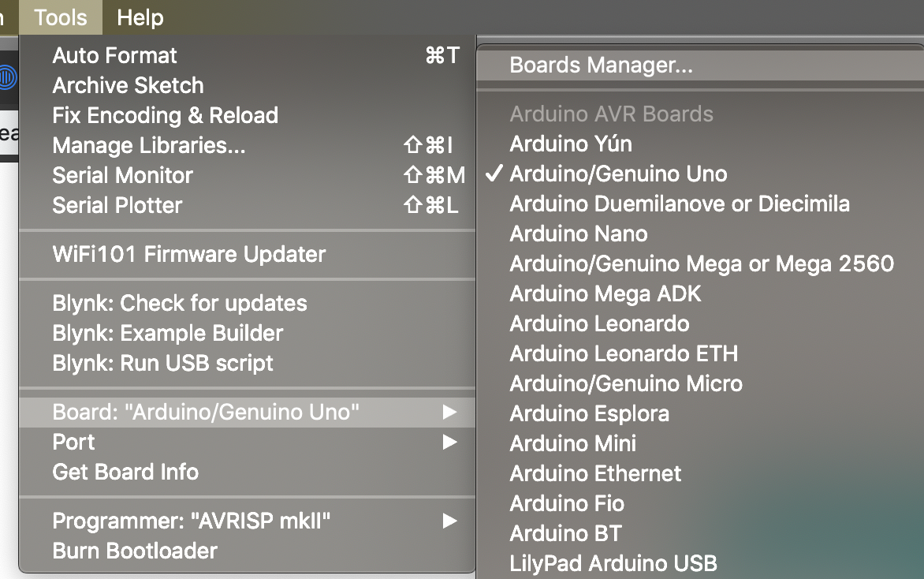Select the Arduino Leonardo board
Viewport: 924px width, 579px height.
tap(700, 323)
